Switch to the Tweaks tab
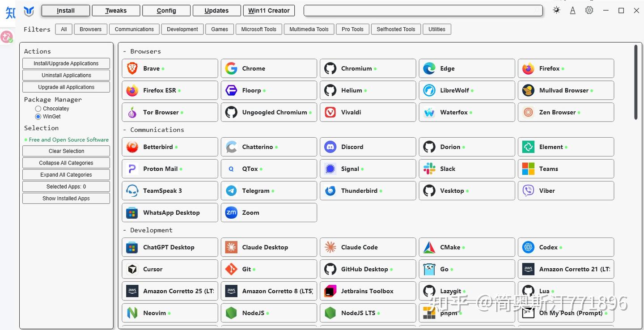Screen dimensions: 644x330 pyautogui.click(x=116, y=10)
